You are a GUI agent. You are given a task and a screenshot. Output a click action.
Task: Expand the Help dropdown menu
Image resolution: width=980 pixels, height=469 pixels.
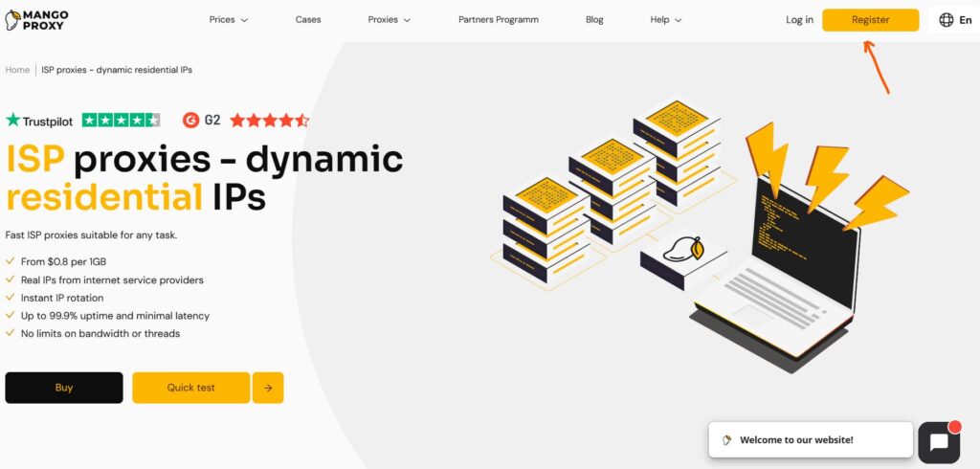click(666, 20)
